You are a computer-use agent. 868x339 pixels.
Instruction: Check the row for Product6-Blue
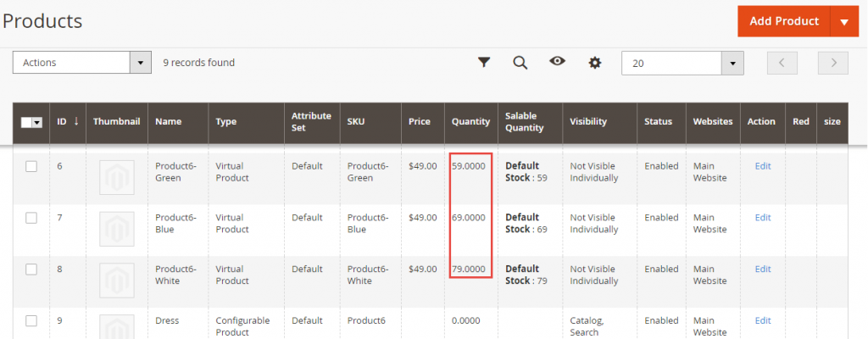point(31,218)
